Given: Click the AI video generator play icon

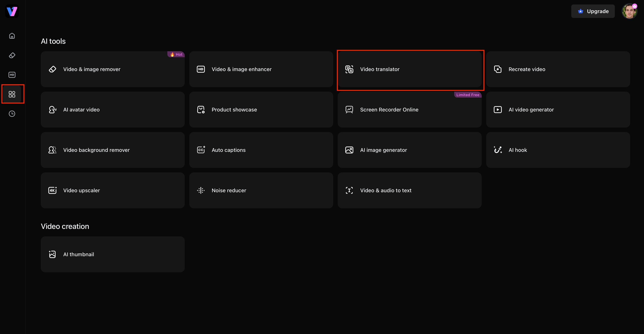Looking at the screenshot, I should click(498, 110).
